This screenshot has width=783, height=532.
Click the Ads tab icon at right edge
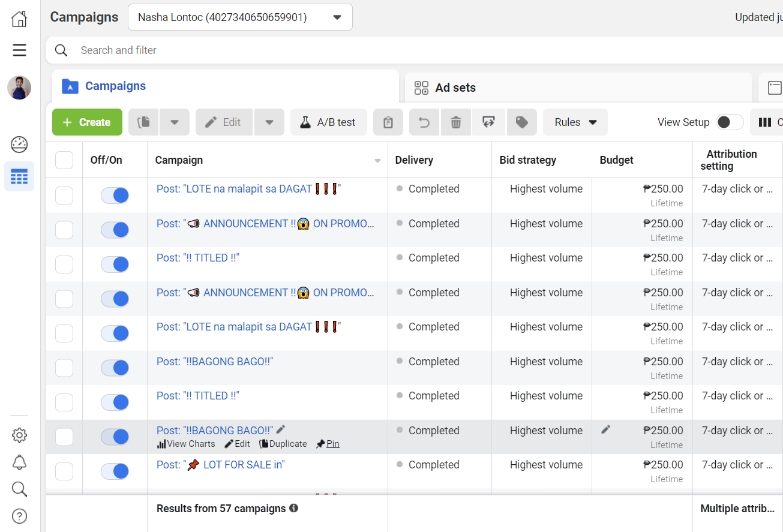tap(775, 88)
